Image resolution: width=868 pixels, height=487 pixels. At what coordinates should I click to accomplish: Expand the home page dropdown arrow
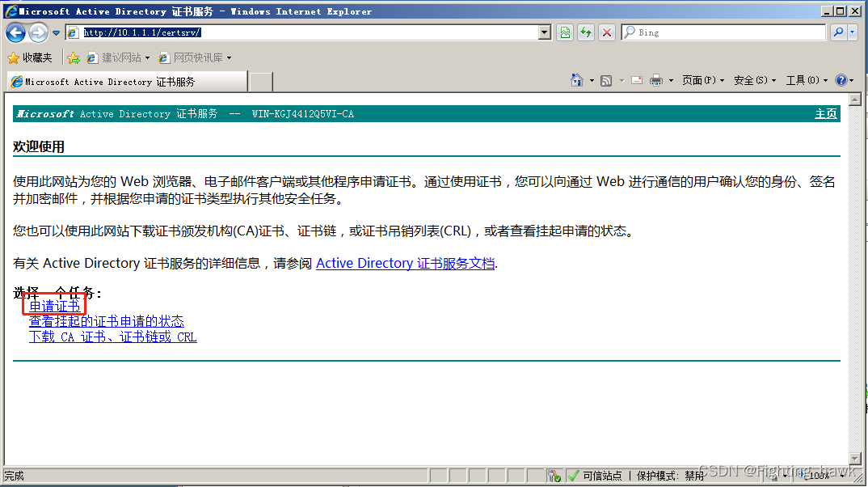pyautogui.click(x=592, y=81)
